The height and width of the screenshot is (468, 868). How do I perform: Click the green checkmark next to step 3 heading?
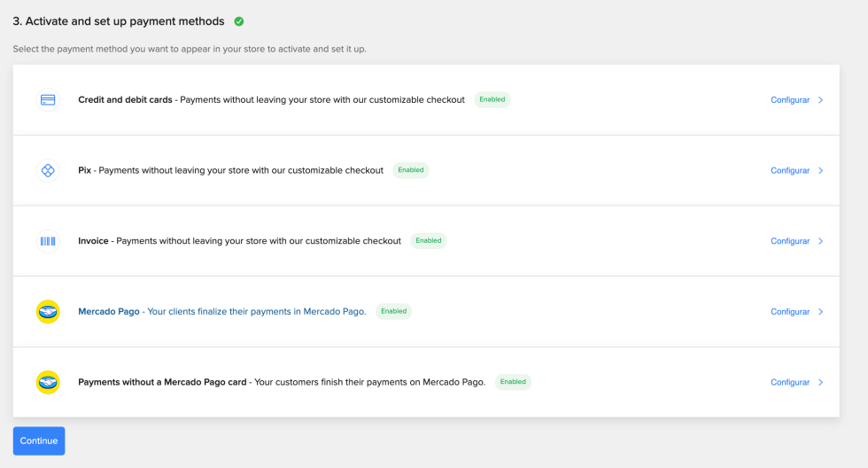point(239,21)
